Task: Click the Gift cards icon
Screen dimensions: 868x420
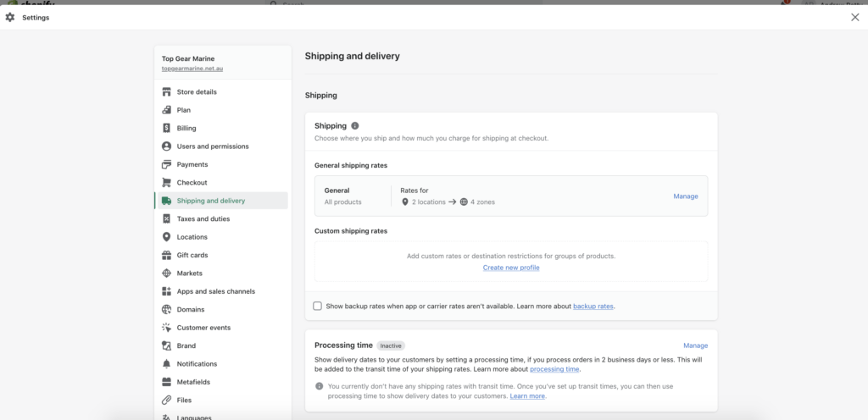Action: (x=167, y=255)
